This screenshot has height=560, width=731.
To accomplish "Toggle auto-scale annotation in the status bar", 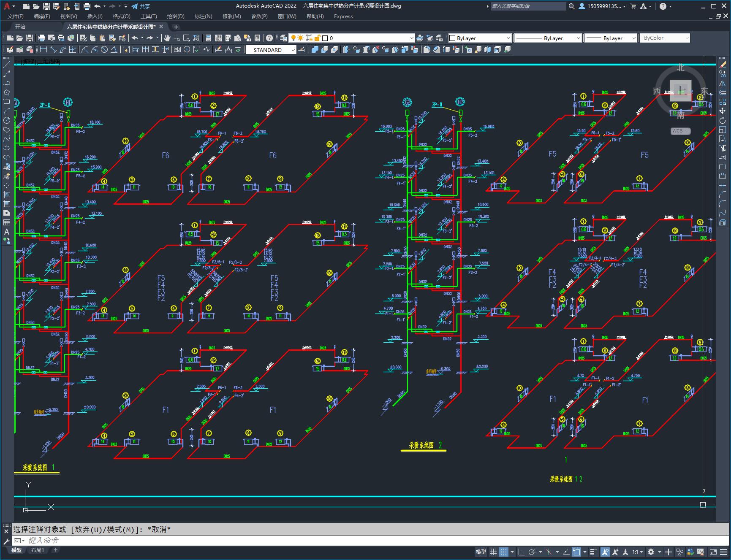I will pos(616,552).
